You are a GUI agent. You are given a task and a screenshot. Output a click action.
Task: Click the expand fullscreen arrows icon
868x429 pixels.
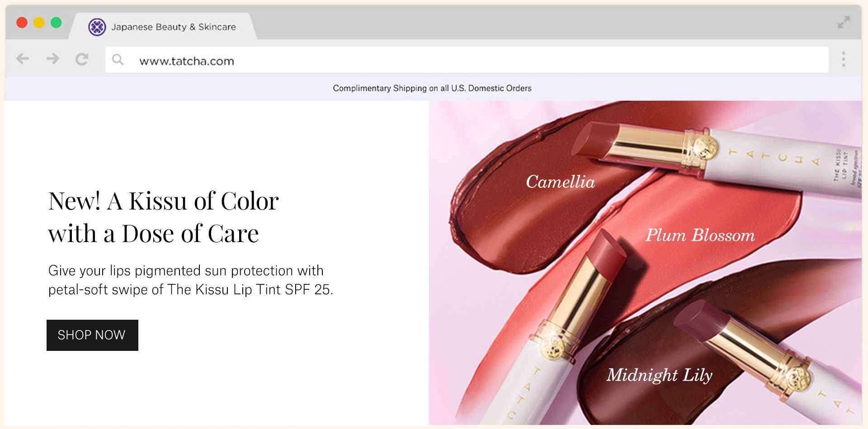tap(844, 22)
